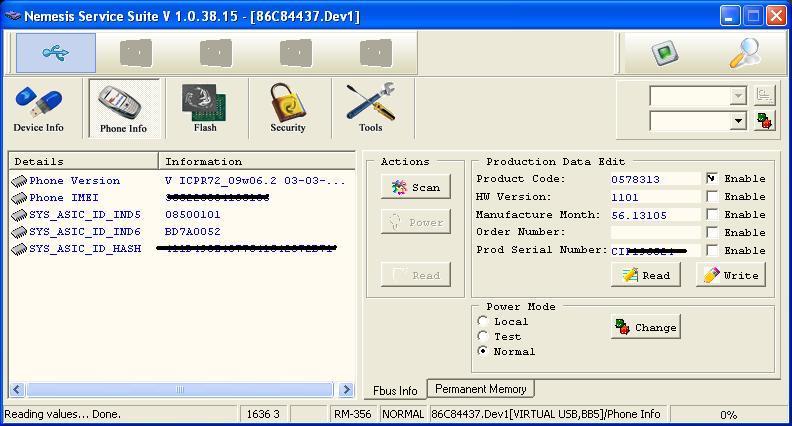The height and width of the screenshot is (426, 792).
Task: Click the red-green icon beside lower combo box
Action: [x=764, y=121]
